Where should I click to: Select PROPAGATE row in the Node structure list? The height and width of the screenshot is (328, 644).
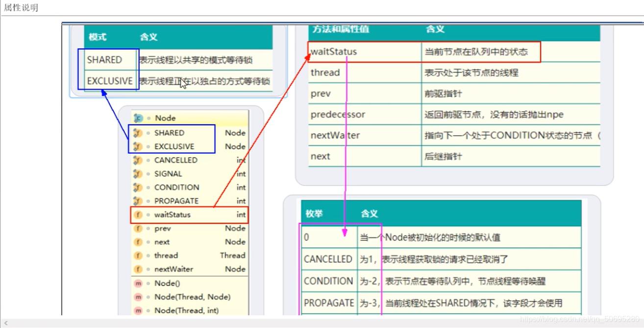190,201
